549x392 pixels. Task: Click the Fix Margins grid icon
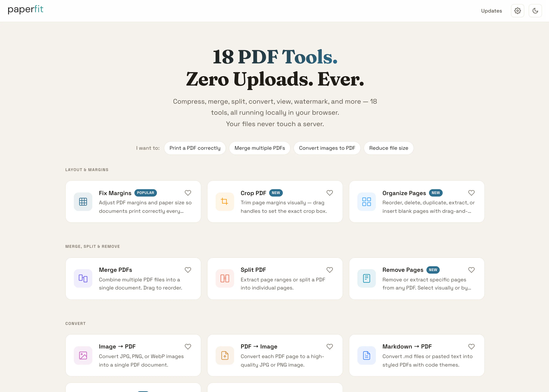pyautogui.click(x=83, y=202)
